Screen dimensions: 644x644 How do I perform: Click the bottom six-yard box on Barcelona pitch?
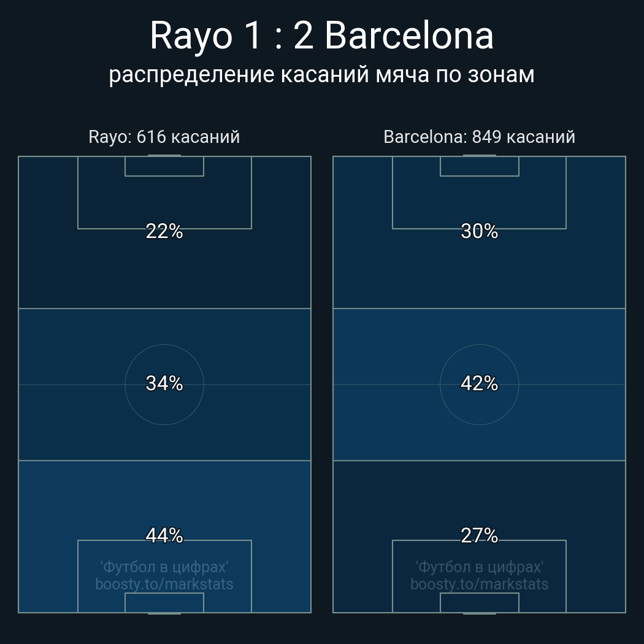(479, 602)
